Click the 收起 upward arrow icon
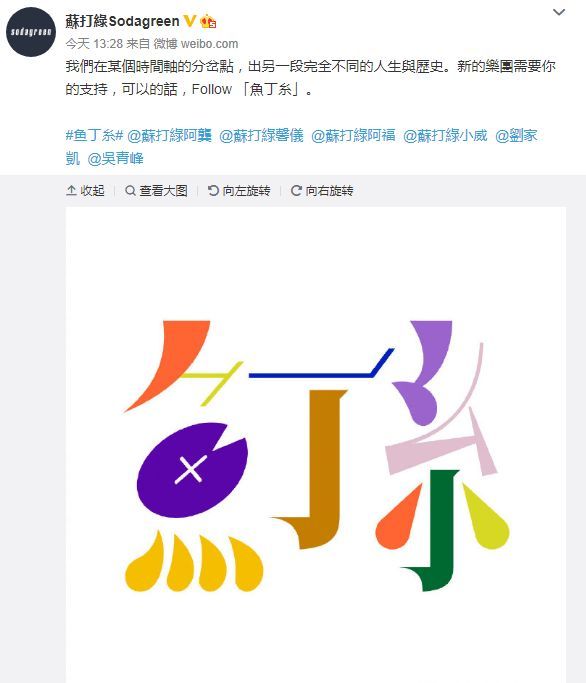The image size is (586, 683). [x=71, y=190]
